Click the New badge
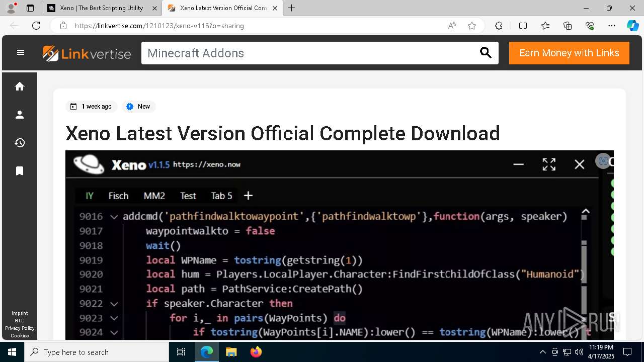 pos(138,107)
